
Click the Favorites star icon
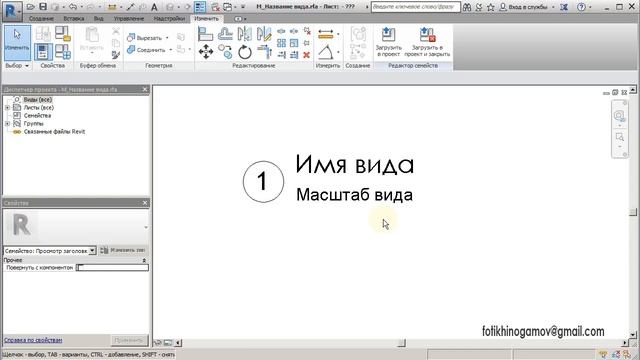491,7
